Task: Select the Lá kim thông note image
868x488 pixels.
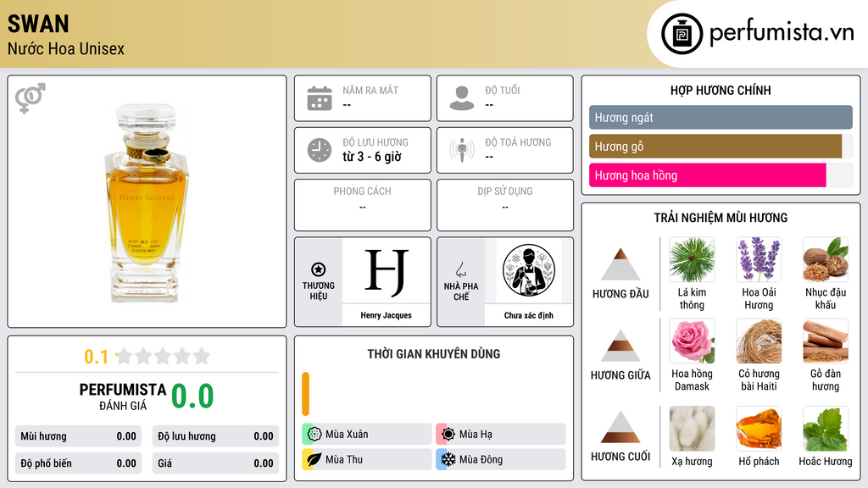Action: 692,260
